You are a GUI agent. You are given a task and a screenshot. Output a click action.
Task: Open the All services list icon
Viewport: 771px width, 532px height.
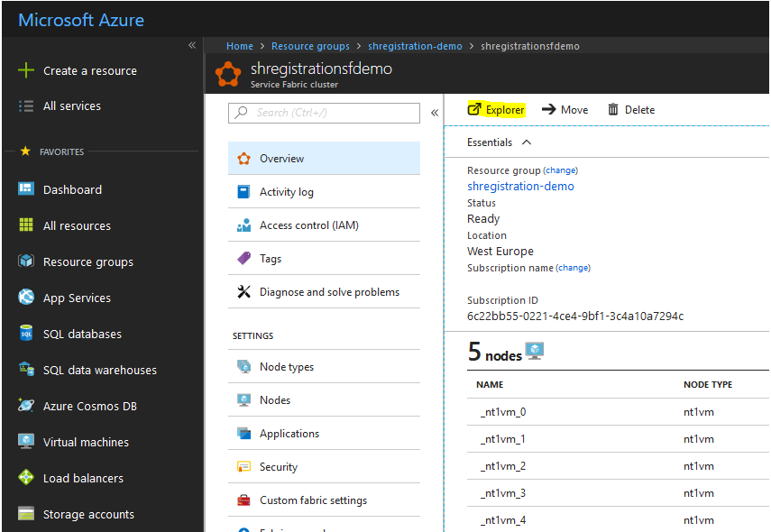[x=26, y=105]
